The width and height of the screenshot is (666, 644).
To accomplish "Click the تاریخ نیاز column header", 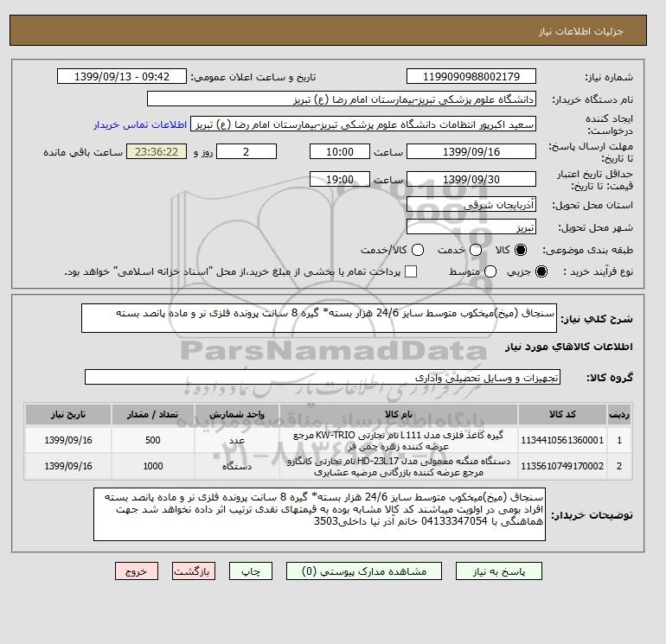I will (68, 414).
